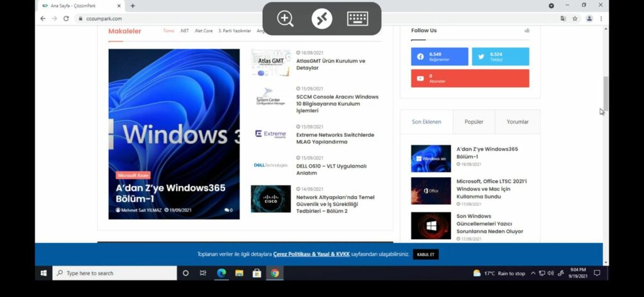Open the sidebar Son Windows Güncellemeleri Yazıcı article
This screenshot has height=297, width=644.
coord(489,224)
